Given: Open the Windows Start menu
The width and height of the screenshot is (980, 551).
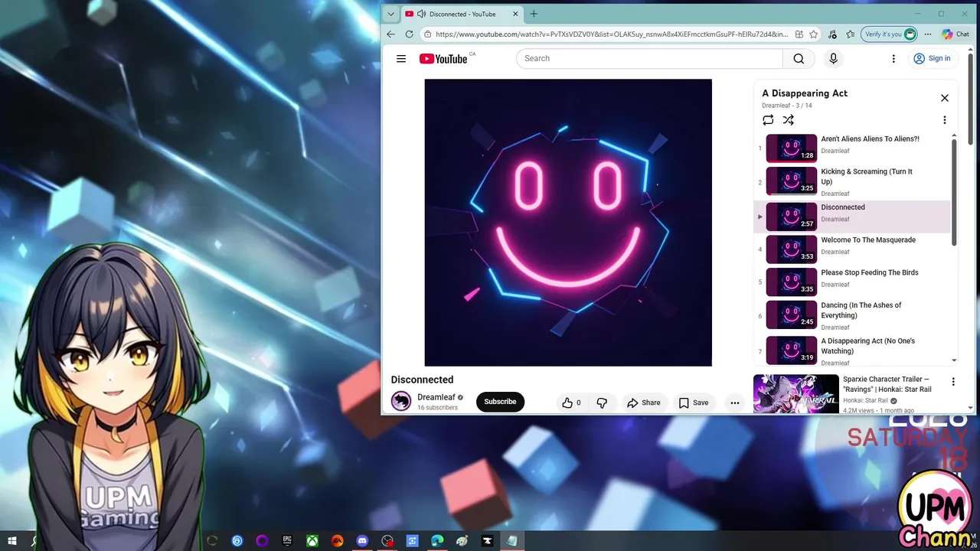Looking at the screenshot, I should (12, 541).
